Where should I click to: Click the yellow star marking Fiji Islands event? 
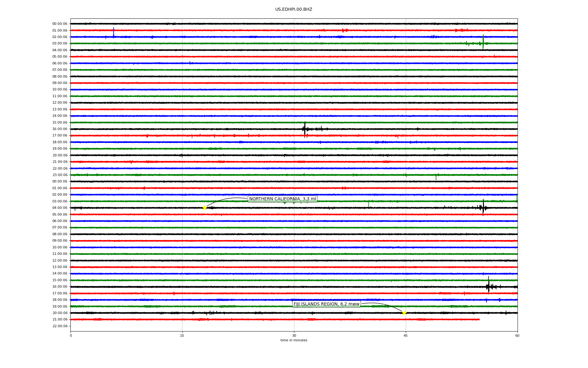[x=404, y=313]
